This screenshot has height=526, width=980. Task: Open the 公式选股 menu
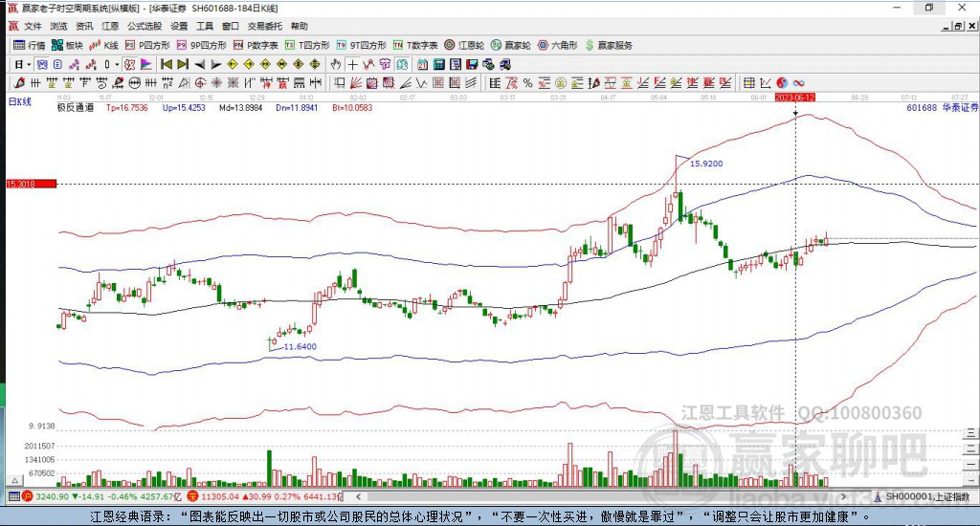[x=145, y=26]
